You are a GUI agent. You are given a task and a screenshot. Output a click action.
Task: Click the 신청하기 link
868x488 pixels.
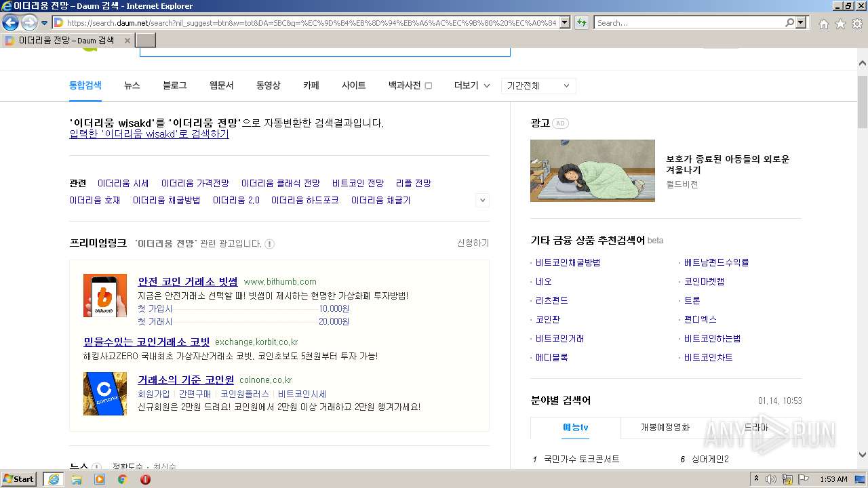(473, 243)
